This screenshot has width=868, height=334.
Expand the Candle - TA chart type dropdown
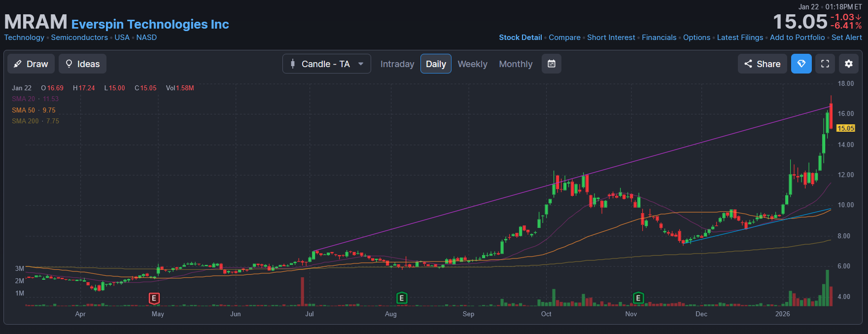(x=326, y=64)
